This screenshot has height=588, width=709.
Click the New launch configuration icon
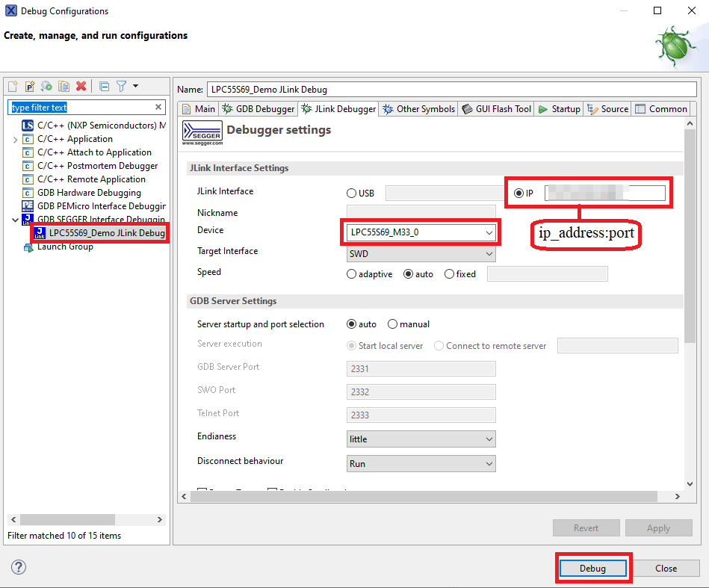pos(13,86)
